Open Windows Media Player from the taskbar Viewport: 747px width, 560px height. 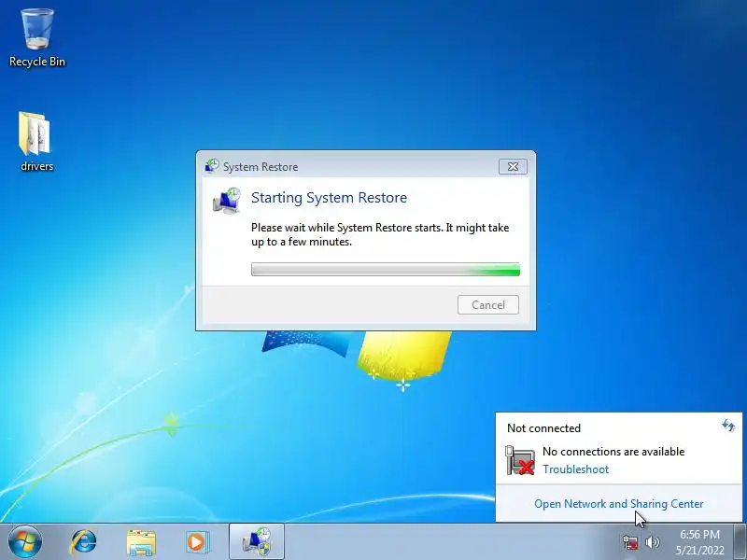(x=197, y=542)
